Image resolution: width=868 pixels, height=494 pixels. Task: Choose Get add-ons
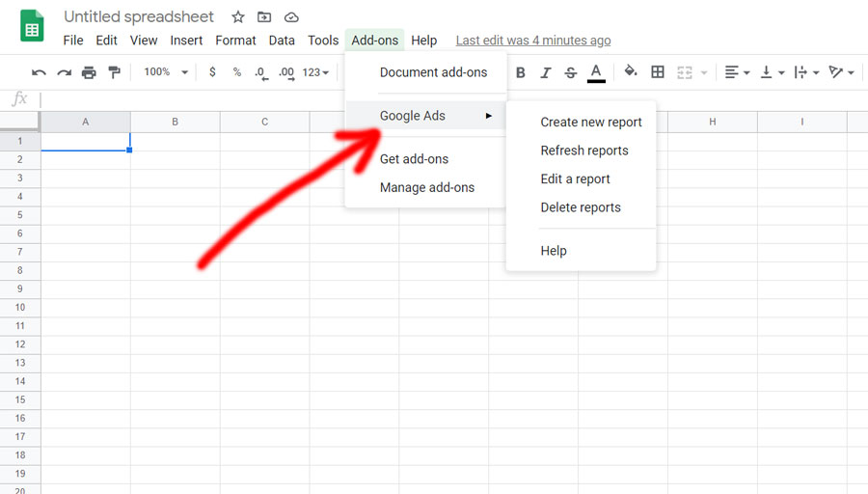(425, 159)
